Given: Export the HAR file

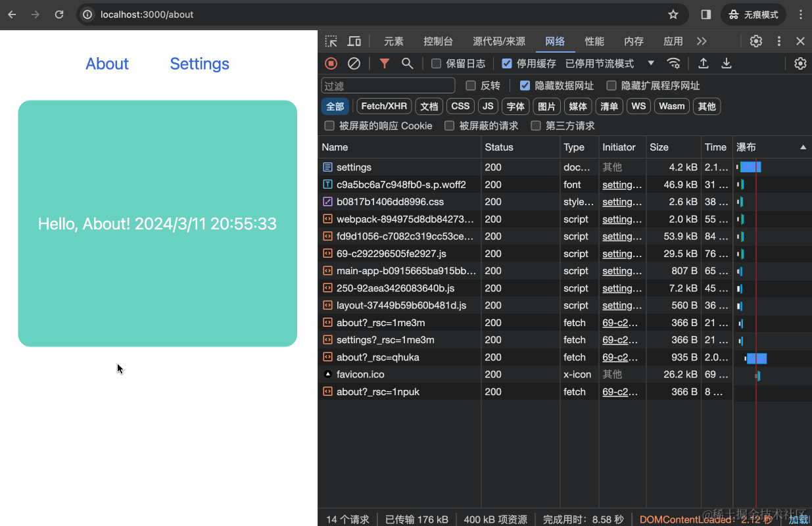Looking at the screenshot, I should tap(726, 63).
